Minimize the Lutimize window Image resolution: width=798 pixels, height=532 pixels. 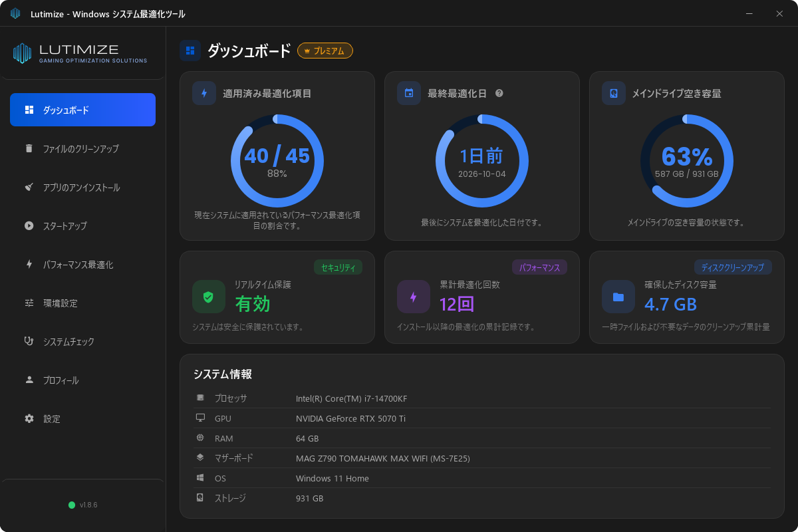[749, 13]
